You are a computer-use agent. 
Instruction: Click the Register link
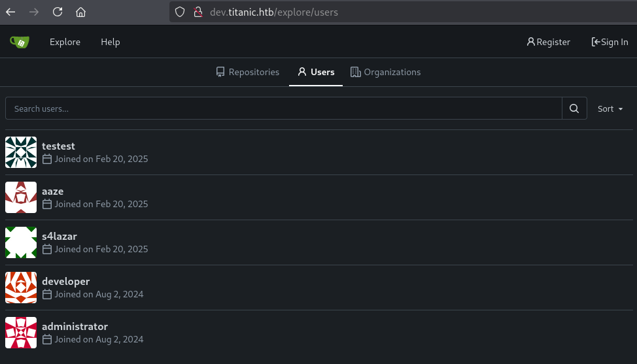tap(548, 42)
